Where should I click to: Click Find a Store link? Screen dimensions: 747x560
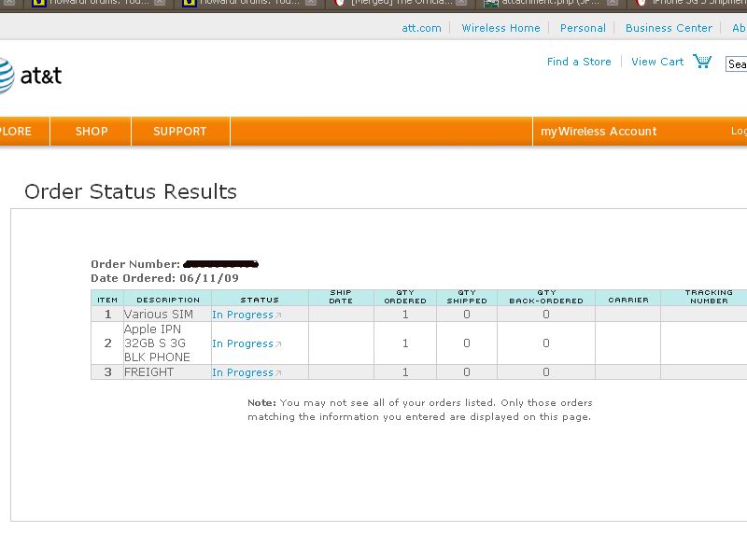(x=579, y=62)
